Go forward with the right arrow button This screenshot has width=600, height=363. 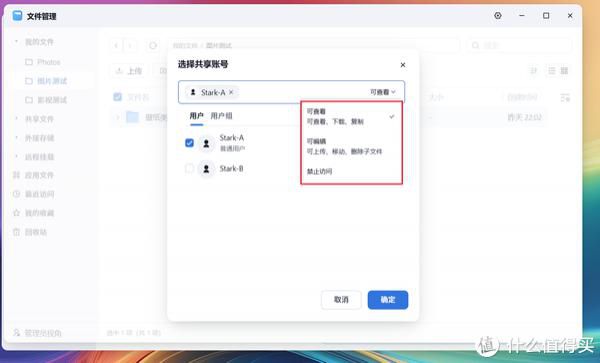point(130,46)
